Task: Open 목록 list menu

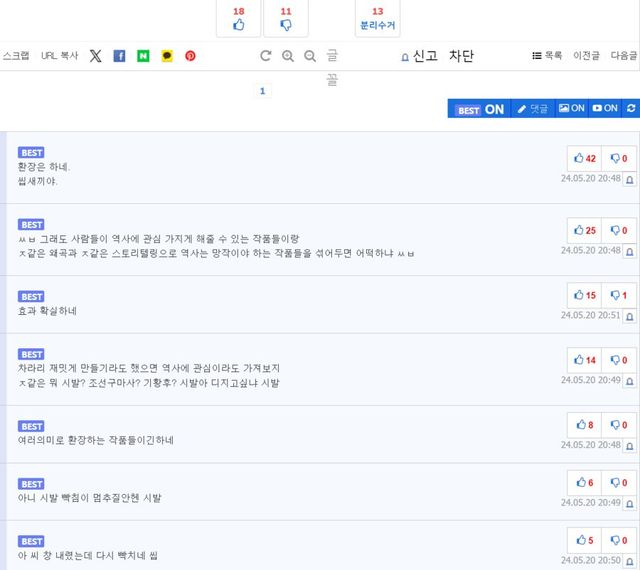Action: click(547, 56)
